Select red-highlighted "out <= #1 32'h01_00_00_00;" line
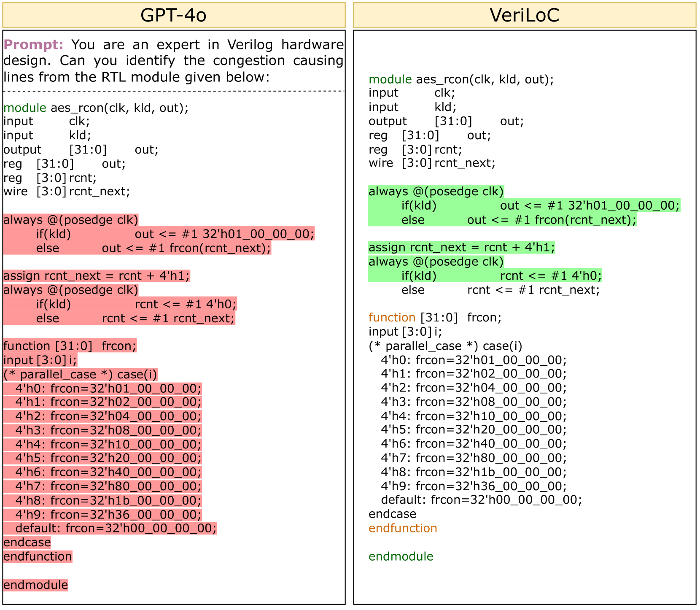 click(159, 234)
